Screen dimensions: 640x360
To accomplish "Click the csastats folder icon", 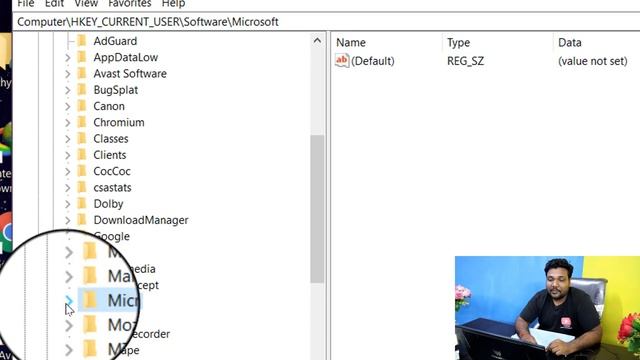I will (x=82, y=187).
